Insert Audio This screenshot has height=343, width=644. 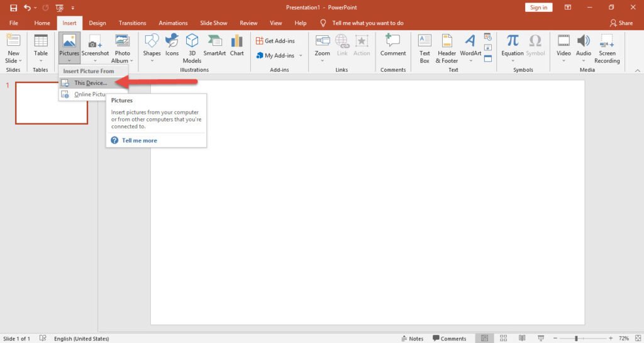coord(583,48)
